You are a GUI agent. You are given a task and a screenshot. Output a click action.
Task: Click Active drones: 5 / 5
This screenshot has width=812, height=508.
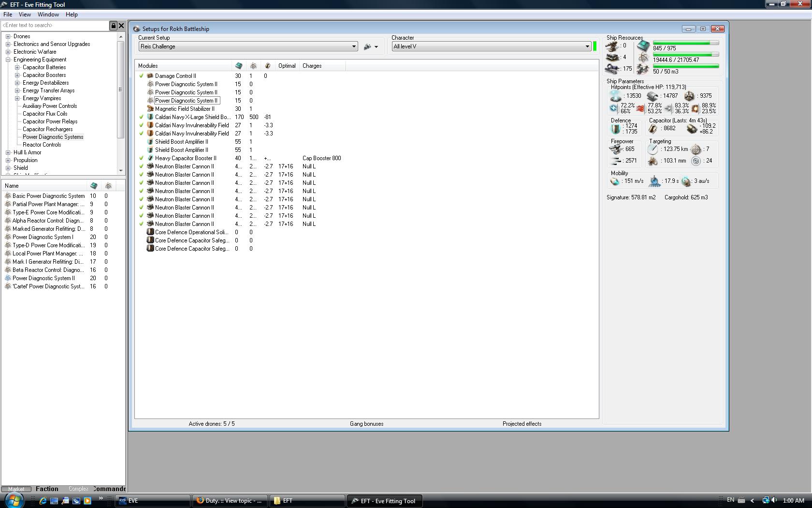(212, 424)
